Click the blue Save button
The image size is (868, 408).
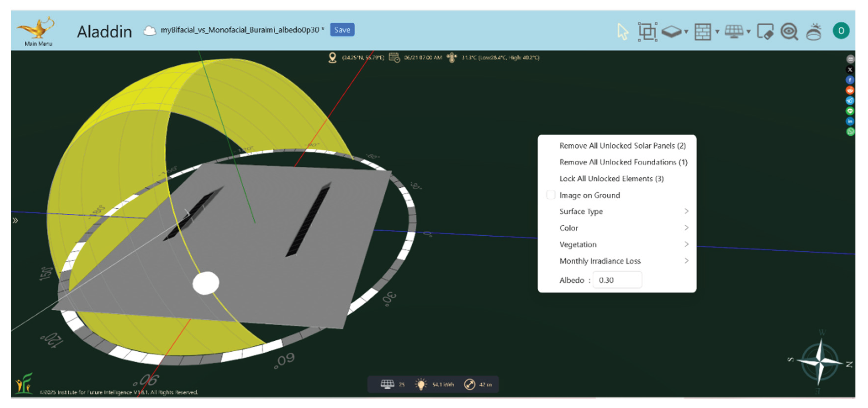[342, 30]
